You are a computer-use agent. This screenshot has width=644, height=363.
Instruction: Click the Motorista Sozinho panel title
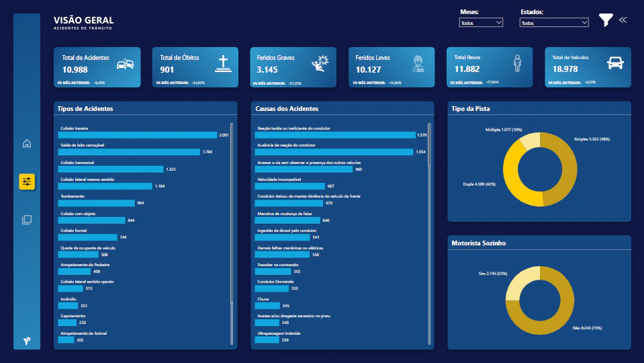pos(479,243)
